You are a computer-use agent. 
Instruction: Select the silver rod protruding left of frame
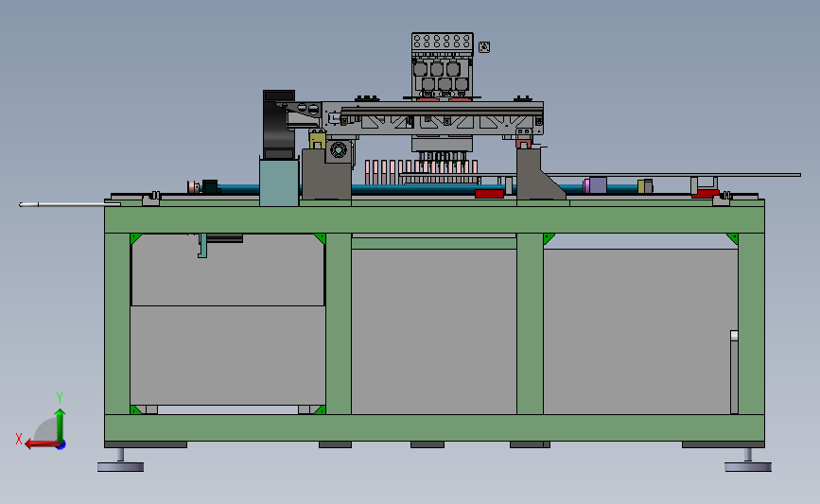[x=70, y=204]
